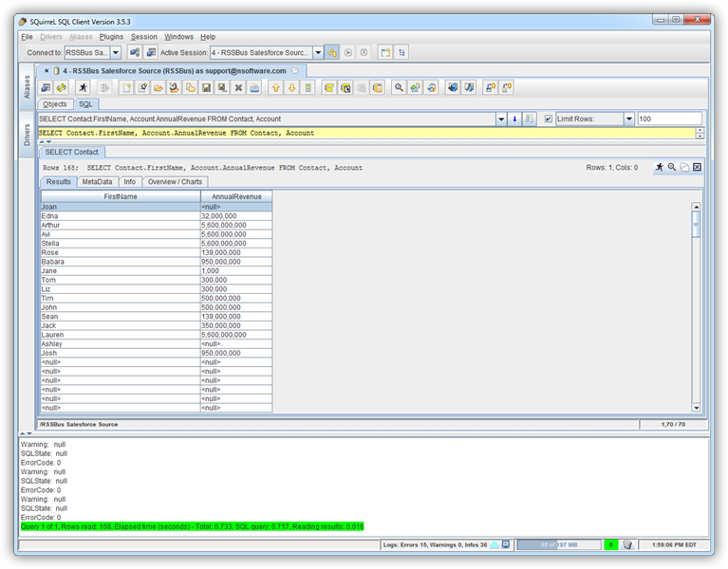Click the magnifier find icon in toolbar
The image size is (728, 569).
pyautogui.click(x=400, y=87)
